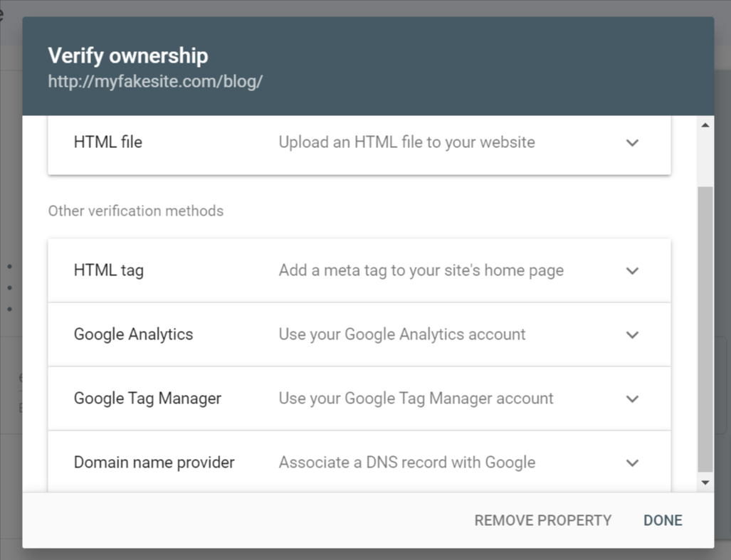Expand the HTML file chevron arrow
Screen dimensions: 731x560
(632, 142)
